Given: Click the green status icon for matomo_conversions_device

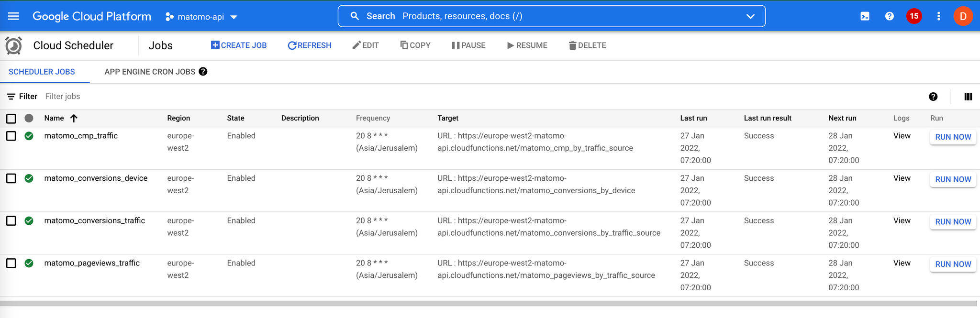Looking at the screenshot, I should 29,178.
